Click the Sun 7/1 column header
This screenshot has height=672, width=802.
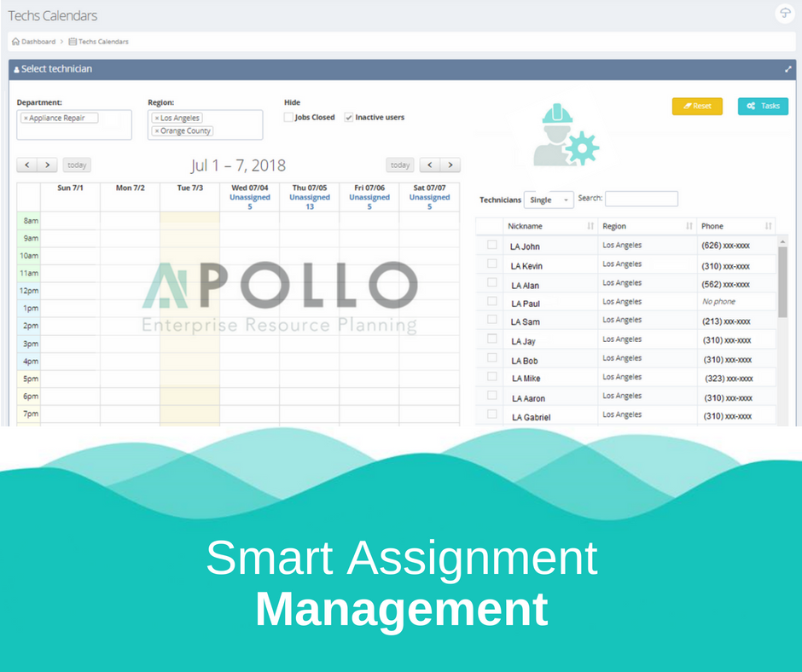[x=70, y=188]
